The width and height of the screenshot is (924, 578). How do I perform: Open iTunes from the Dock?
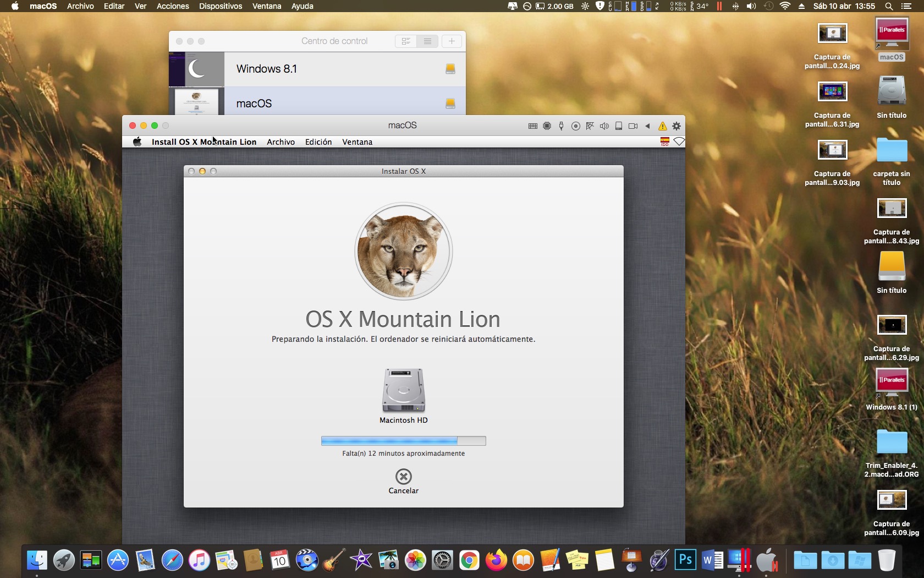(199, 560)
